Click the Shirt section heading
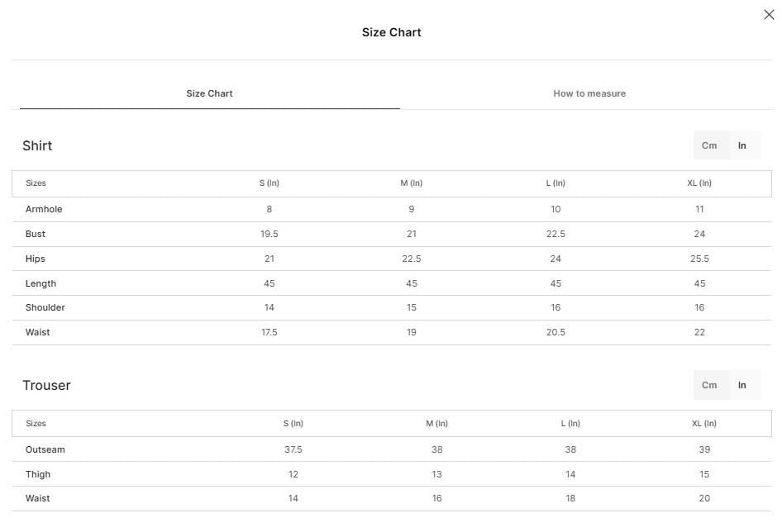Viewport: 782px width, 532px height. coord(37,145)
